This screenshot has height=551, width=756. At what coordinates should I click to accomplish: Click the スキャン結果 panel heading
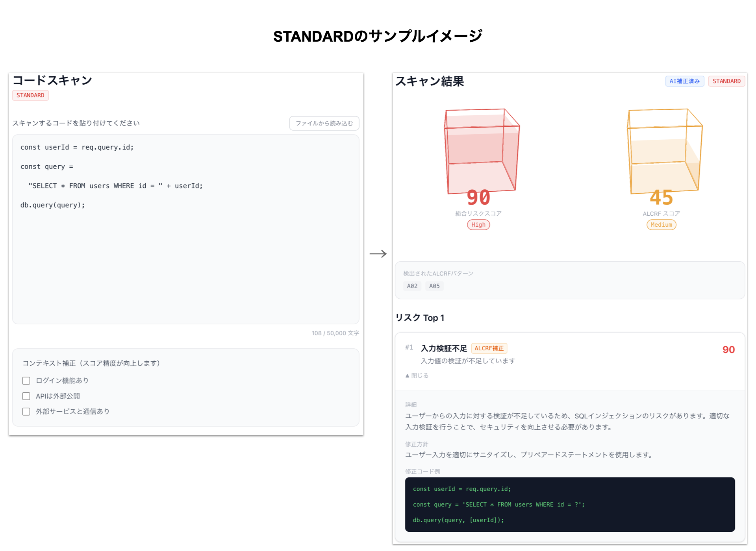(430, 81)
